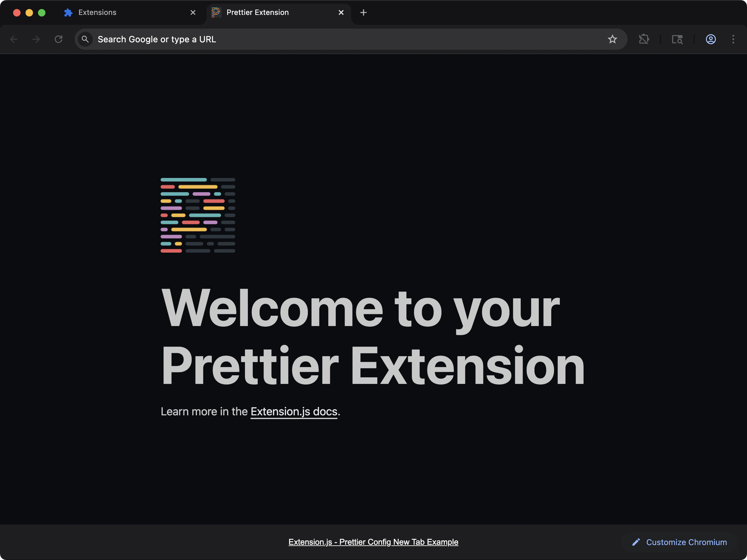Click the magnifier icon in the address bar

coord(86,39)
